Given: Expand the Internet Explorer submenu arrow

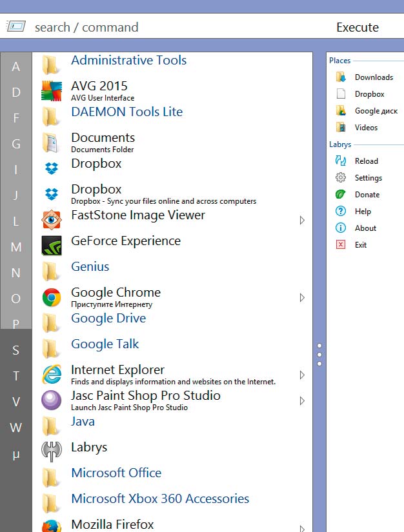Looking at the screenshot, I should (x=302, y=375).
